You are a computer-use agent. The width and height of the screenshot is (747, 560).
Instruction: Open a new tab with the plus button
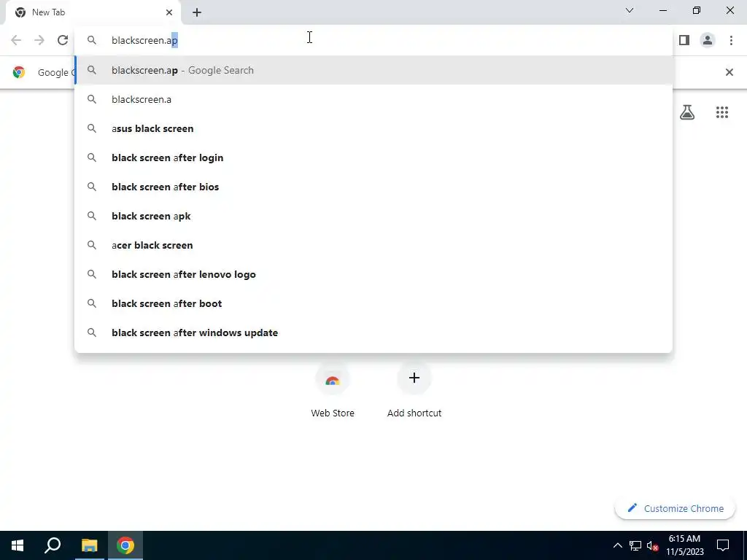(x=197, y=12)
